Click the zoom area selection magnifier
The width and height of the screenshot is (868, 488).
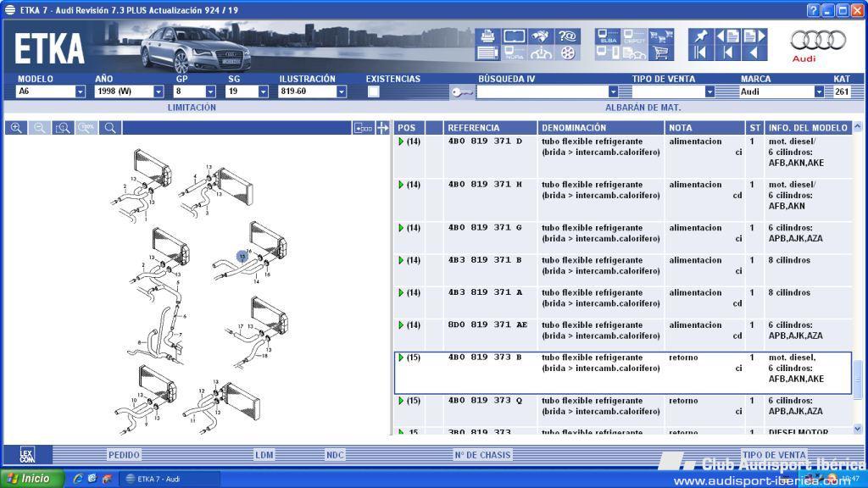[x=63, y=128]
